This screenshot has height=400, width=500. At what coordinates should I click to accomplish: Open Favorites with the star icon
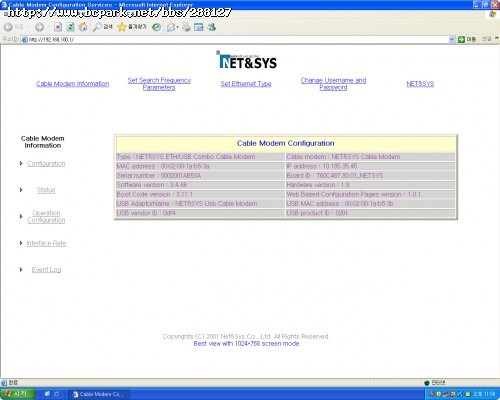pyautogui.click(x=132, y=27)
